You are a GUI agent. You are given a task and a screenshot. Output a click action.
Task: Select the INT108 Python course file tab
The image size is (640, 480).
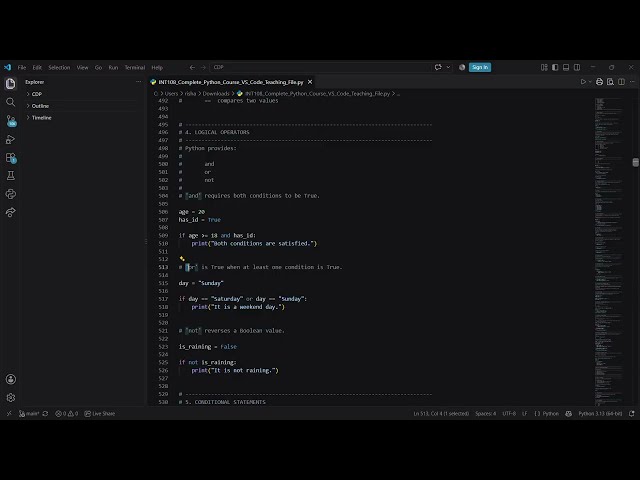pyautogui.click(x=231, y=82)
